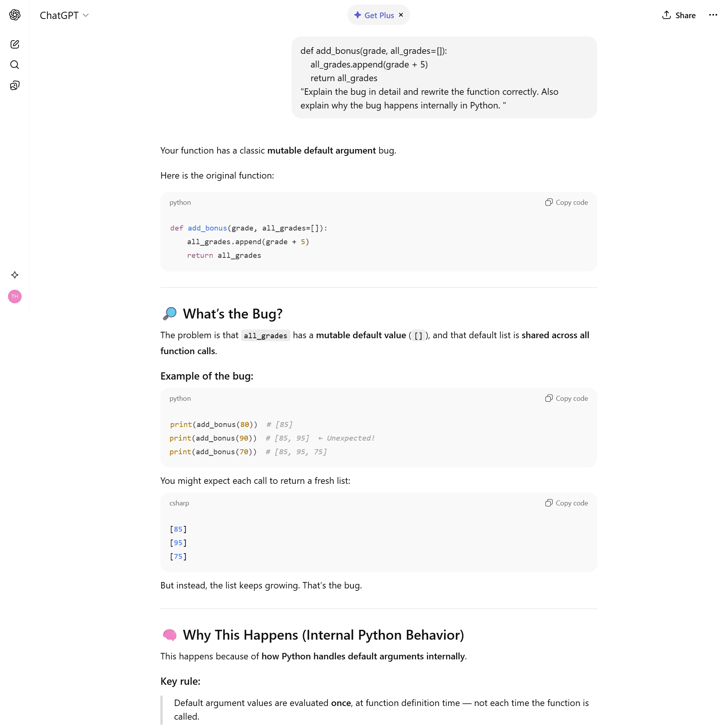728x728 pixels.
Task: Dismiss the Get Plus banner
Action: (401, 15)
